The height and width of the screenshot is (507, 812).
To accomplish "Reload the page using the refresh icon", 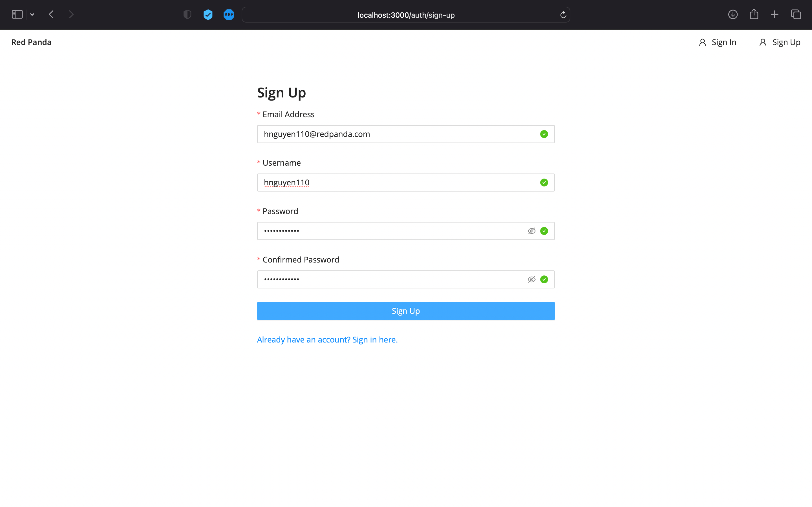I will [563, 15].
